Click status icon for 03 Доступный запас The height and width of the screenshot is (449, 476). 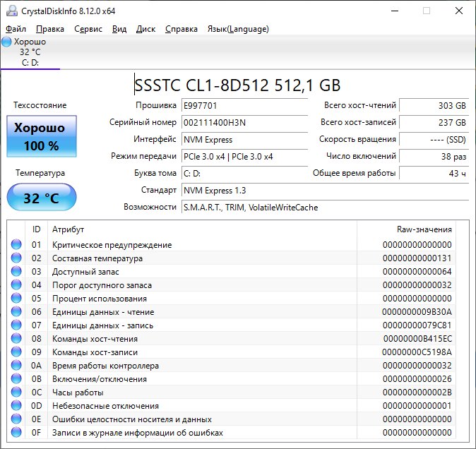click(16, 271)
